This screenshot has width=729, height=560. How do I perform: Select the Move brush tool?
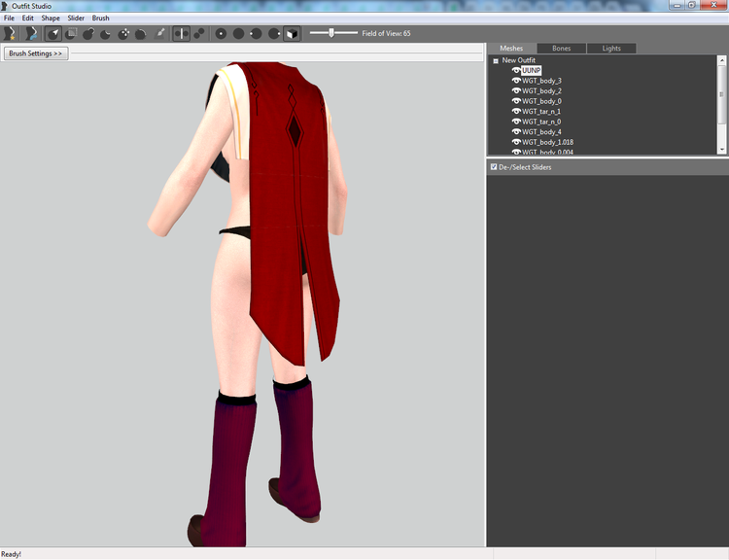pyautogui.click(x=123, y=33)
